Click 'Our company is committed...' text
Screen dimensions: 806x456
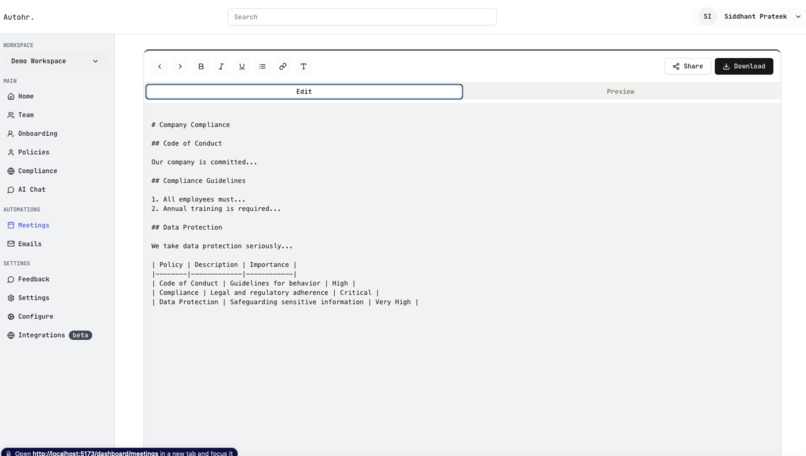pos(204,162)
